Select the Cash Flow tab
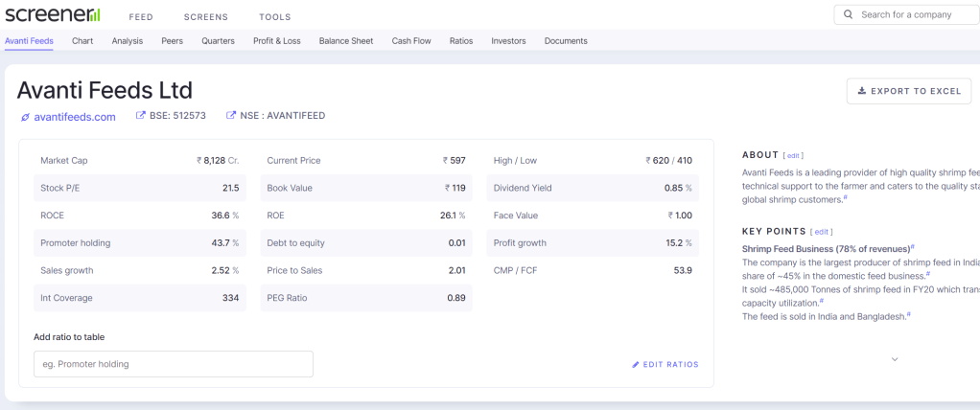This screenshot has height=410, width=980. pyautogui.click(x=411, y=41)
